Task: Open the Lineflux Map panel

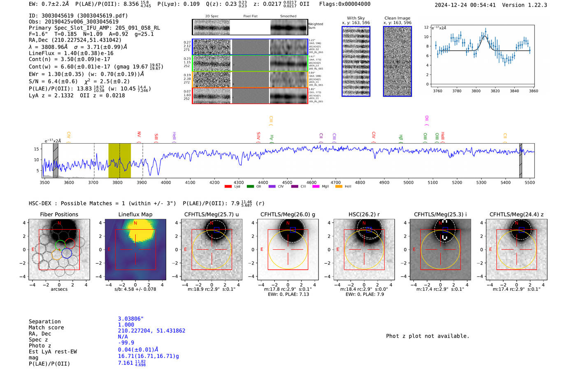Action: pos(135,250)
